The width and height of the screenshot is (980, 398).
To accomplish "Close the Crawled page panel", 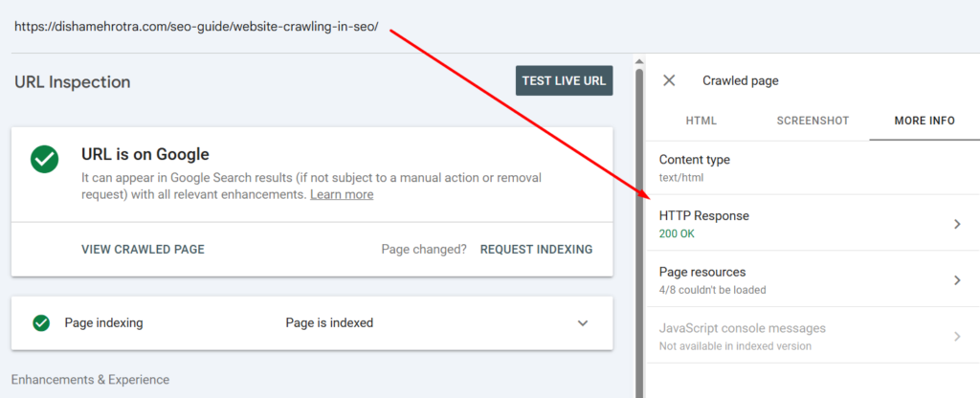I will (x=669, y=81).
